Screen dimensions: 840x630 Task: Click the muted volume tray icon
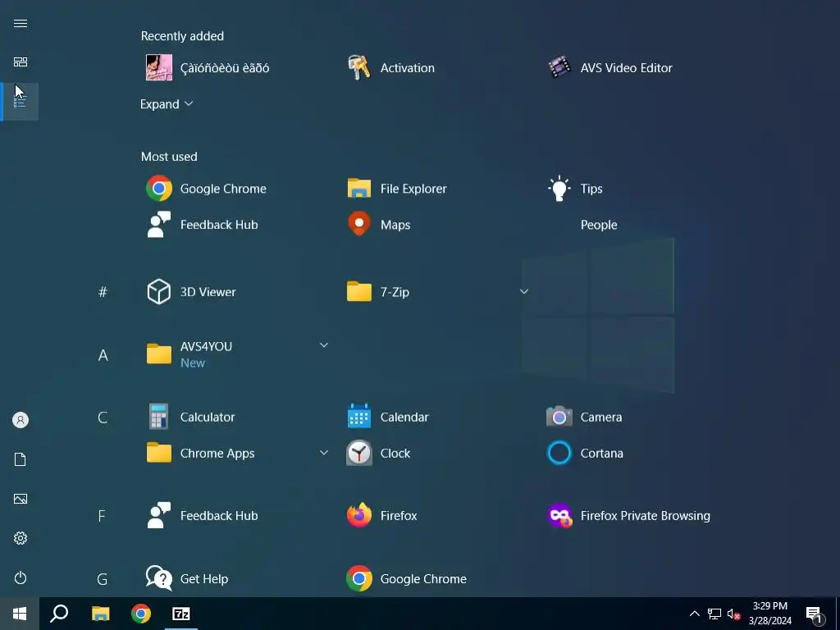pos(733,614)
